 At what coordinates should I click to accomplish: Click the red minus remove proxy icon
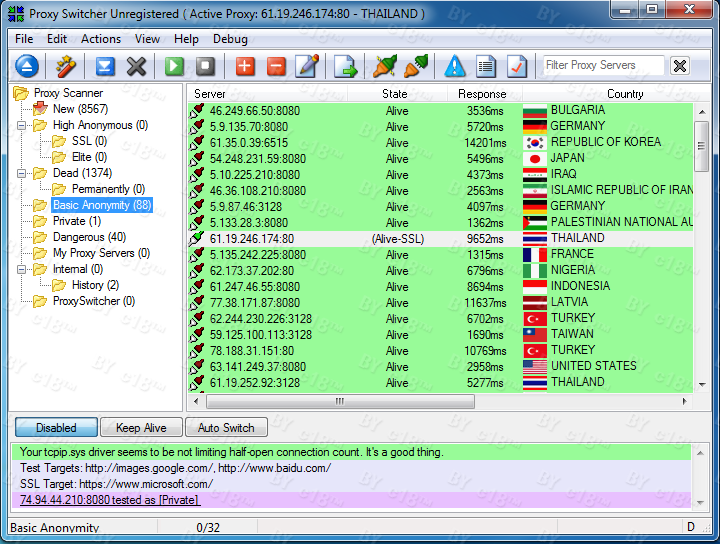pyautogui.click(x=276, y=67)
